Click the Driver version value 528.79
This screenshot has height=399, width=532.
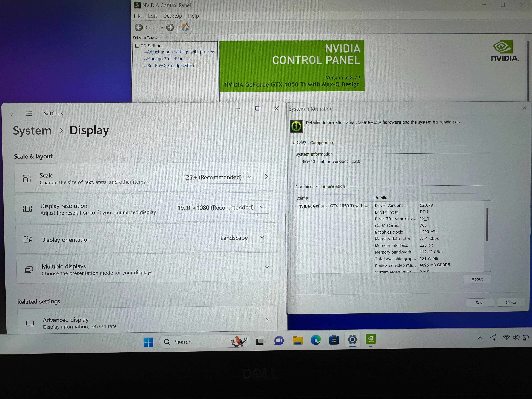click(x=426, y=205)
